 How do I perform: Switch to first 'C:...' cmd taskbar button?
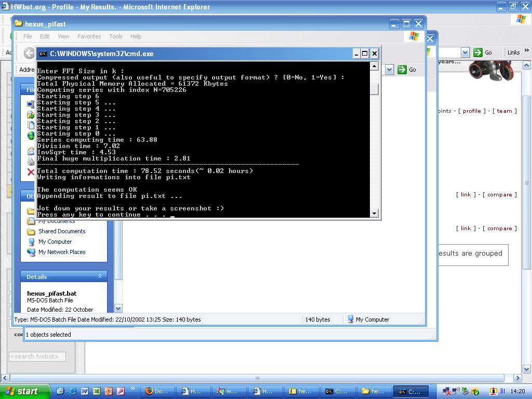[338, 391]
